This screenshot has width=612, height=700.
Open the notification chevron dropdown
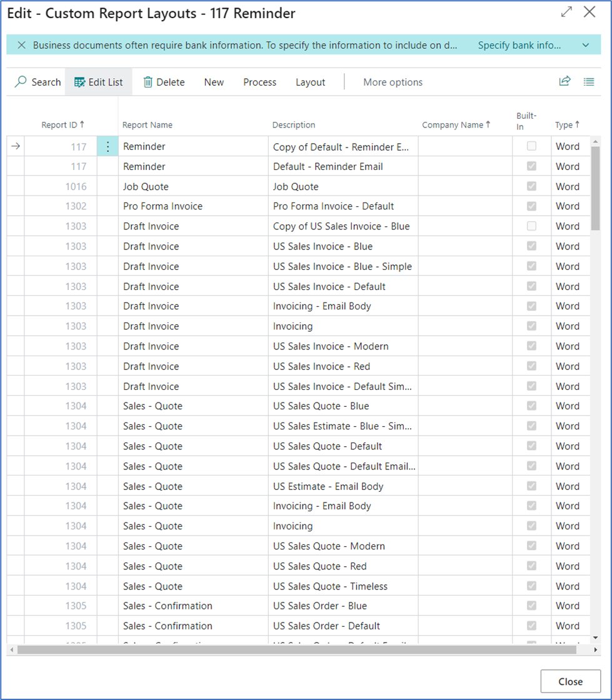point(586,45)
